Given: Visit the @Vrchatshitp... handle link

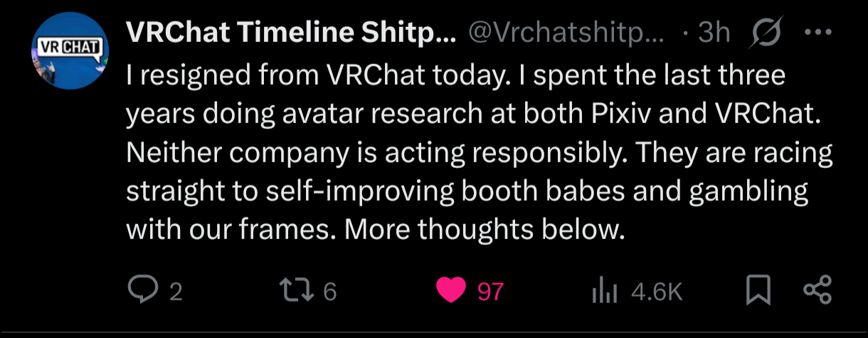Looking at the screenshot, I should click(565, 33).
